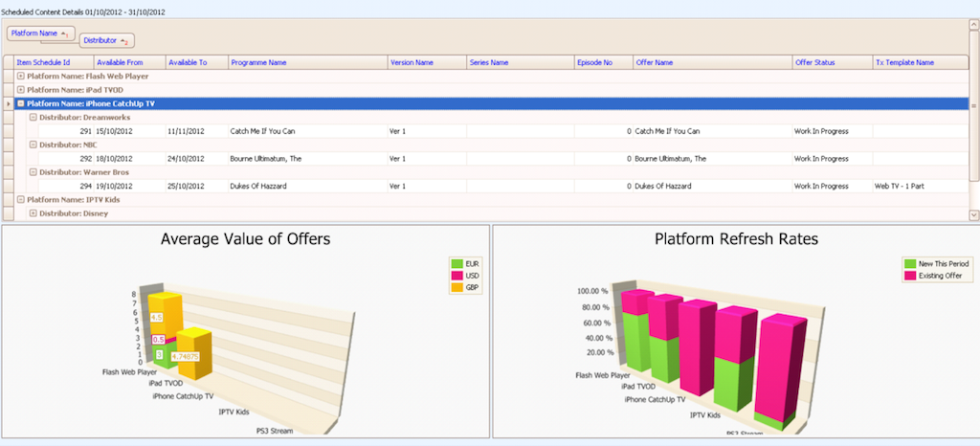Click the row selector arrow indicator
Image resolution: width=980 pixels, height=446 pixels.
click(9, 103)
